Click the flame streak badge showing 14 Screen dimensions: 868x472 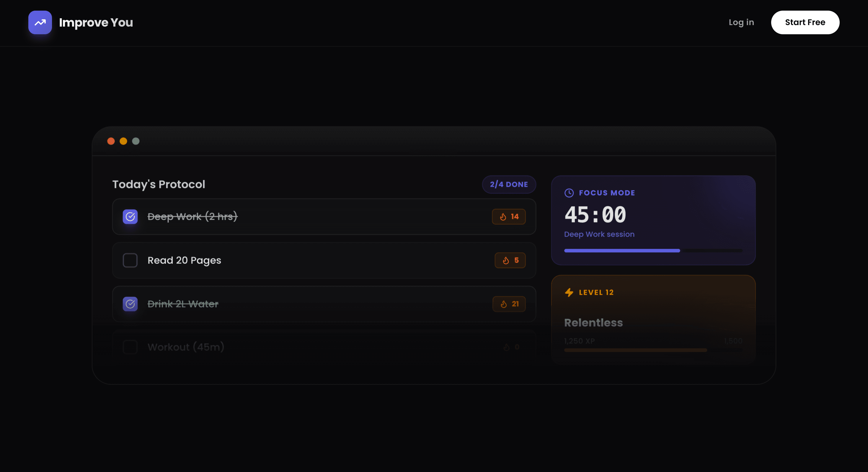pyautogui.click(x=509, y=217)
